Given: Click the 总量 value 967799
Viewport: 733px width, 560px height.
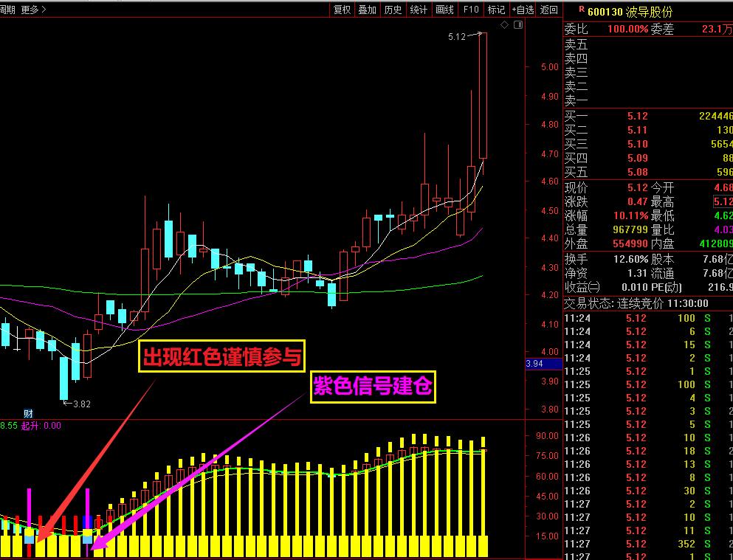Looking at the screenshot, I should [630, 229].
